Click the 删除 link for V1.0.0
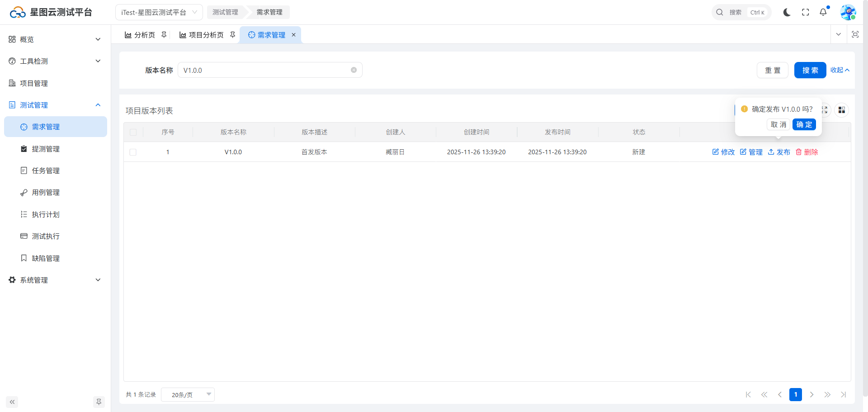 (807, 152)
